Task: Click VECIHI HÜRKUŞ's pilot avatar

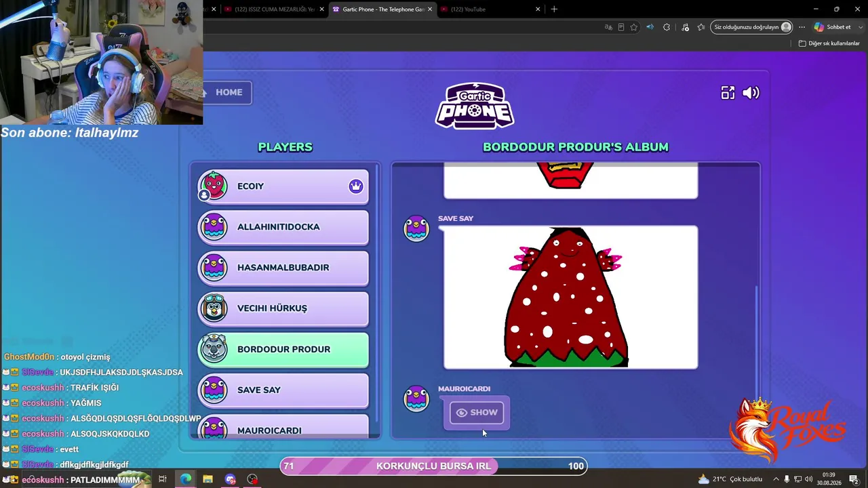Action: coord(214,308)
